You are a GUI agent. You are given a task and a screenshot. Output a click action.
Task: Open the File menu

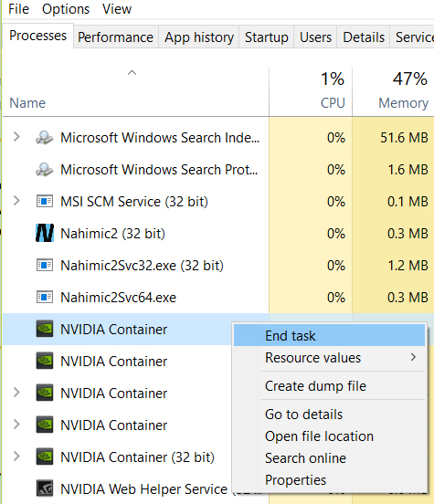18,9
